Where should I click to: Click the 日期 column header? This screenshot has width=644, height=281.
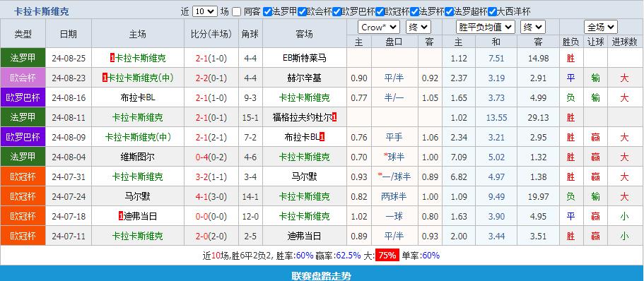point(69,34)
